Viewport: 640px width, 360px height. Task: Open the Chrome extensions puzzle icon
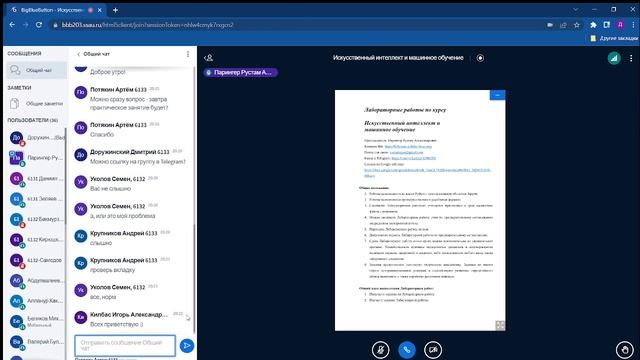[593, 25]
